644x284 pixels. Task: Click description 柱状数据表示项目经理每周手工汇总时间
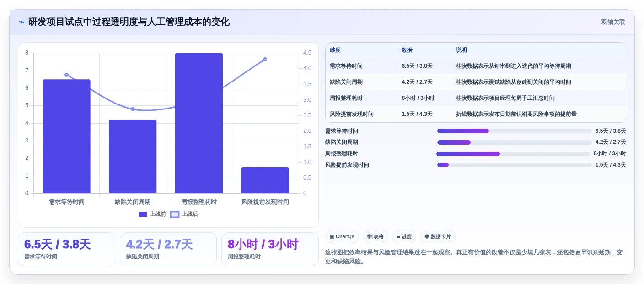click(505, 98)
